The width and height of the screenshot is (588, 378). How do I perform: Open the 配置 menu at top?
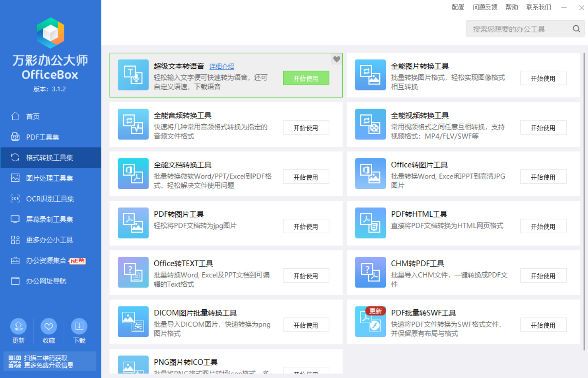(458, 7)
